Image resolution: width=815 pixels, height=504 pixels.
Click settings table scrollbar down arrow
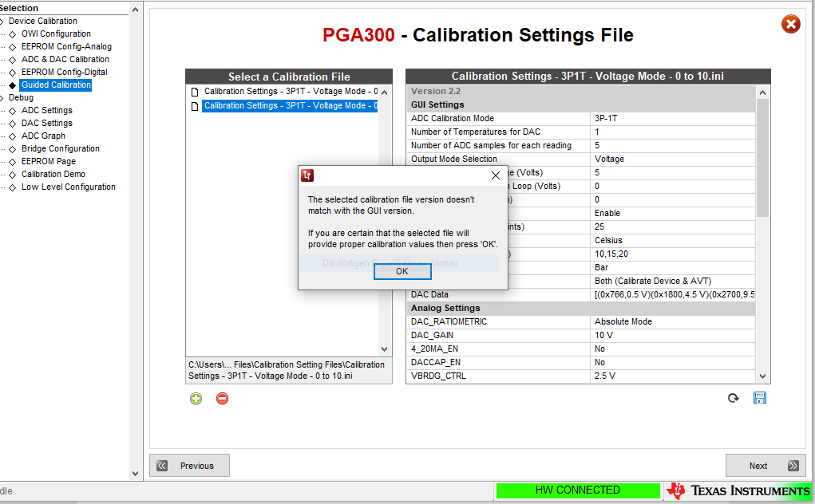[762, 376]
